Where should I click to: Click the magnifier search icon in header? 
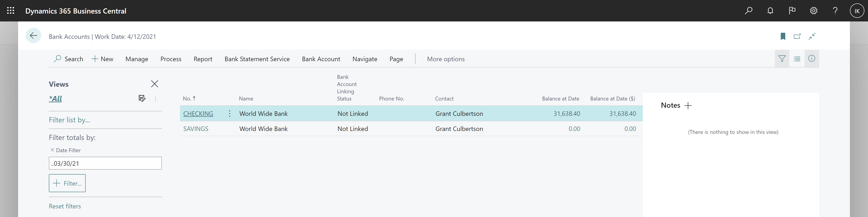coord(748,11)
